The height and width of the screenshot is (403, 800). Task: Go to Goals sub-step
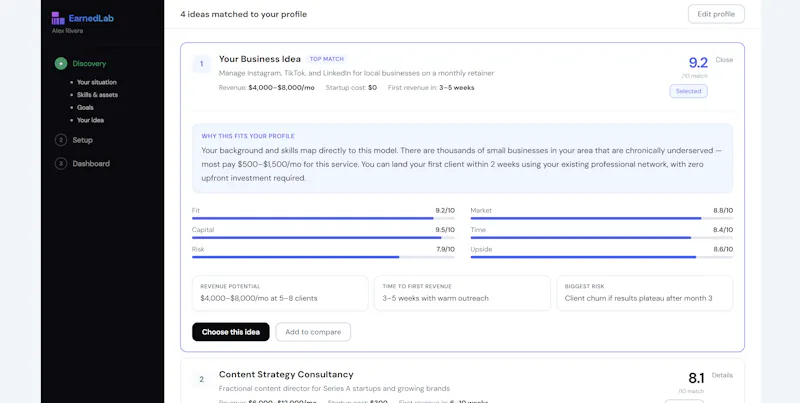(x=85, y=108)
